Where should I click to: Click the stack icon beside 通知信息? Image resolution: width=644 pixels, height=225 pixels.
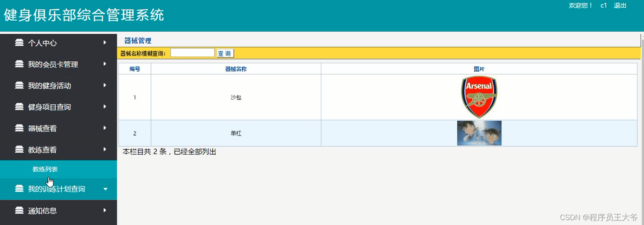point(19,210)
